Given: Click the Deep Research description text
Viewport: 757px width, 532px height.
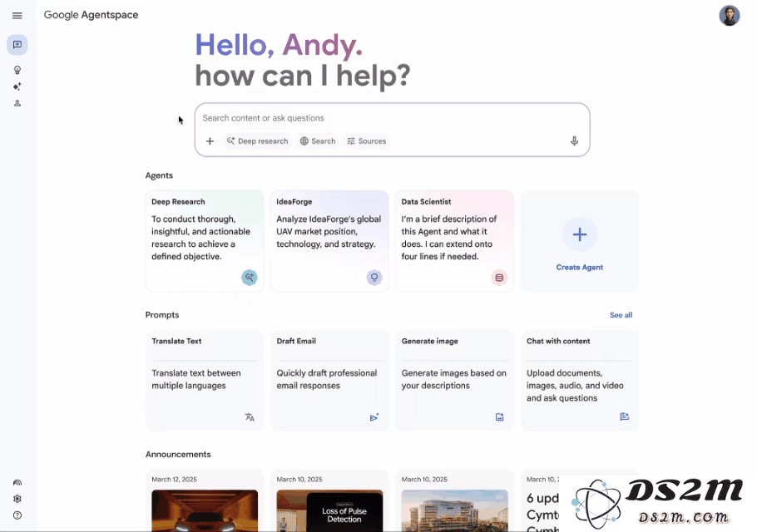Looking at the screenshot, I should 200,238.
